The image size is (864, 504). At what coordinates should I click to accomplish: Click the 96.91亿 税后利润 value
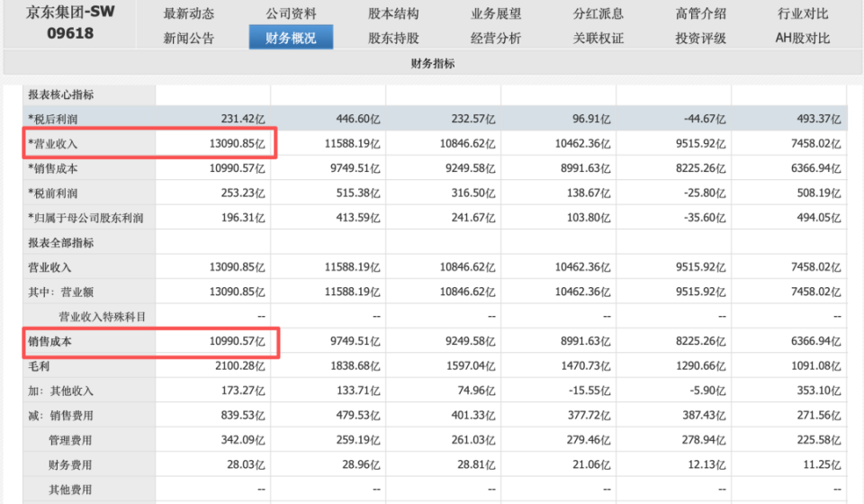[x=591, y=119]
